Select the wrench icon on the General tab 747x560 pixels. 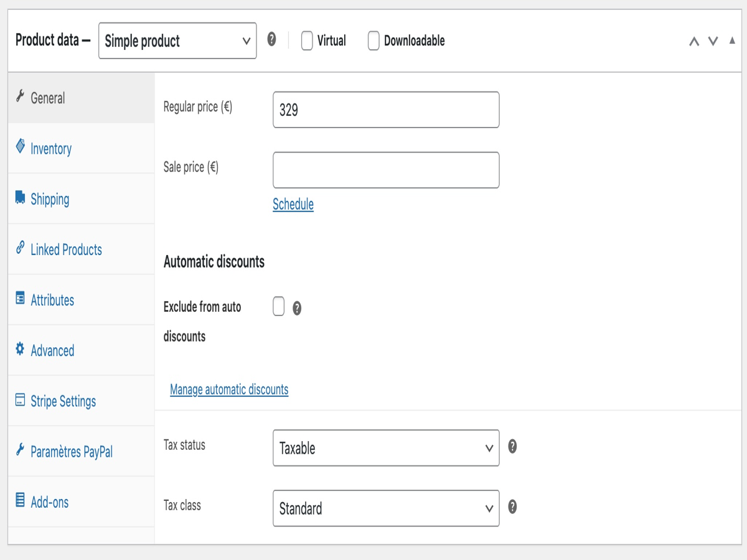tap(21, 97)
